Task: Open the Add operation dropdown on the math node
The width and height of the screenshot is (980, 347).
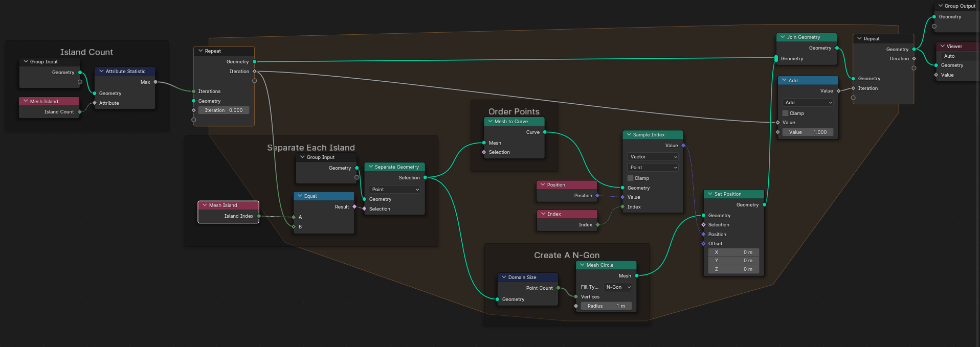Action: (x=808, y=102)
